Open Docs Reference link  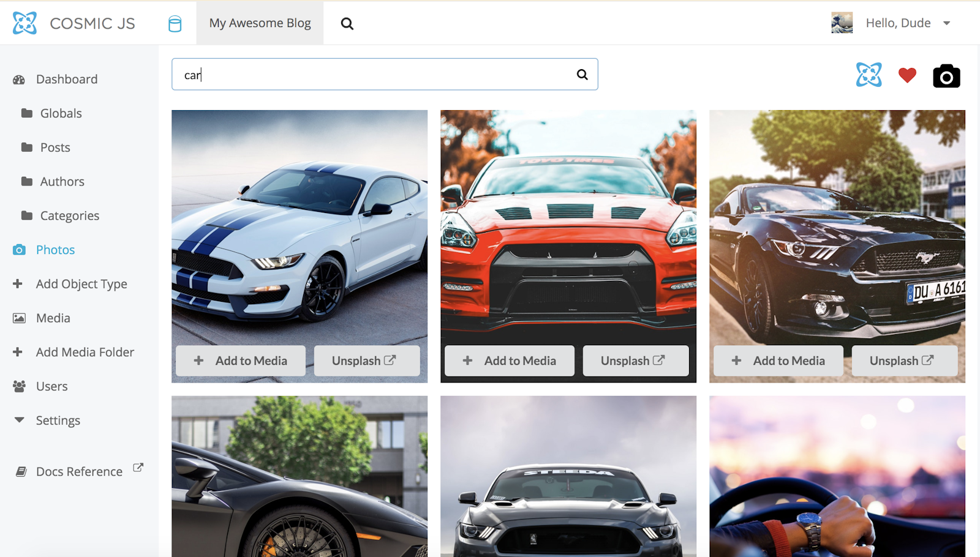tap(79, 471)
